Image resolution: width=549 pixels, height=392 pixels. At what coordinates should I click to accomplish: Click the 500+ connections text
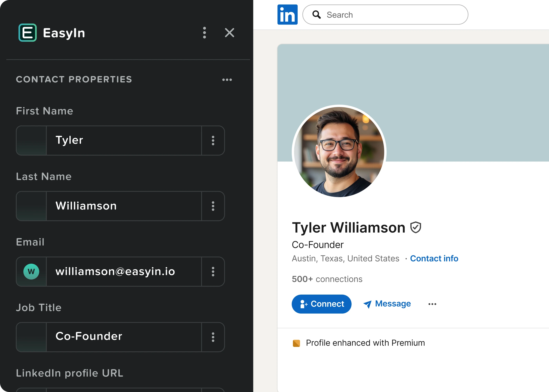click(x=327, y=279)
